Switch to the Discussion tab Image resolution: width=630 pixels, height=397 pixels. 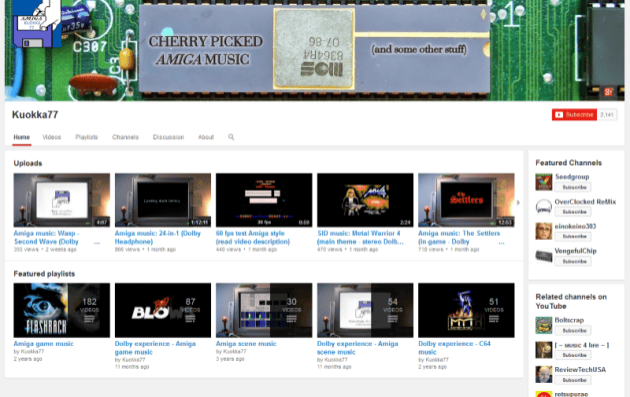[x=168, y=137]
